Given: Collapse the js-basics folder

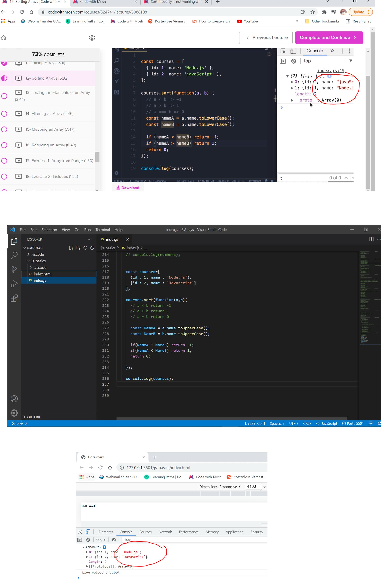Looking at the screenshot, I should tap(28, 261).
